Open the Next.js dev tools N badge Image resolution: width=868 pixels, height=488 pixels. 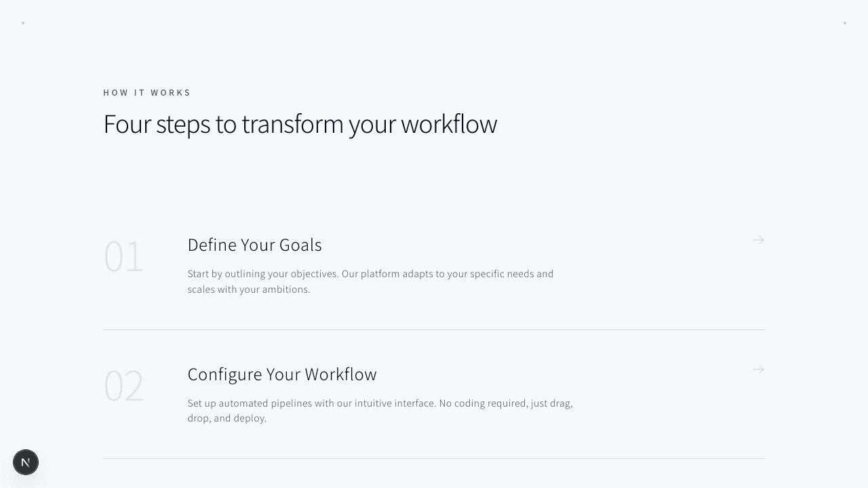(26, 462)
